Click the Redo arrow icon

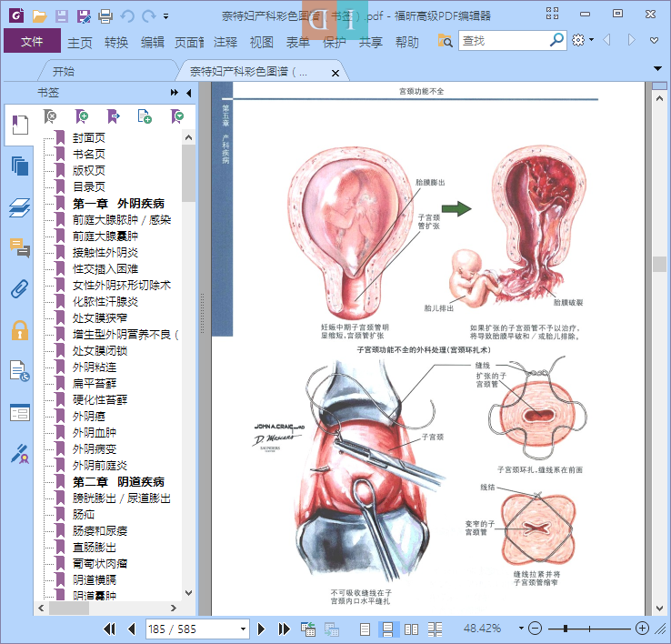[148, 16]
